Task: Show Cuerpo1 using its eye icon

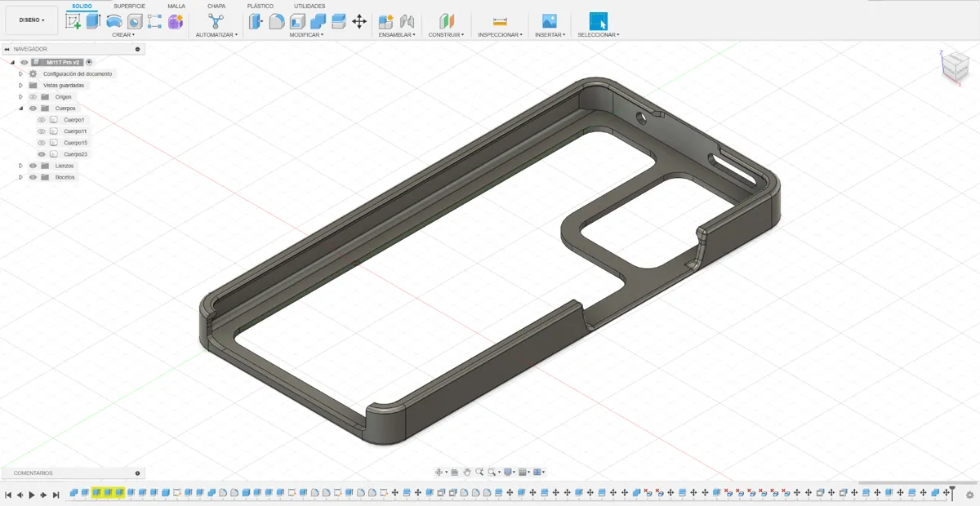Action: point(42,119)
